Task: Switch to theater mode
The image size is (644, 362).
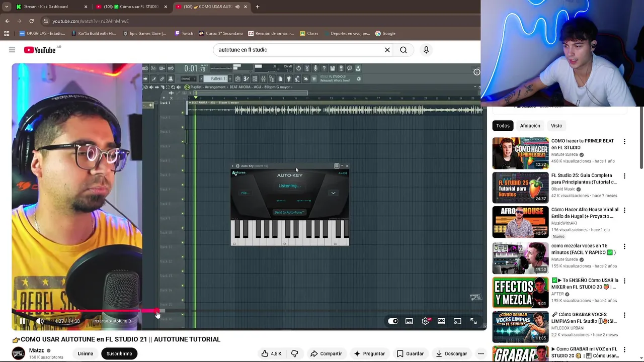Action: click(441, 321)
